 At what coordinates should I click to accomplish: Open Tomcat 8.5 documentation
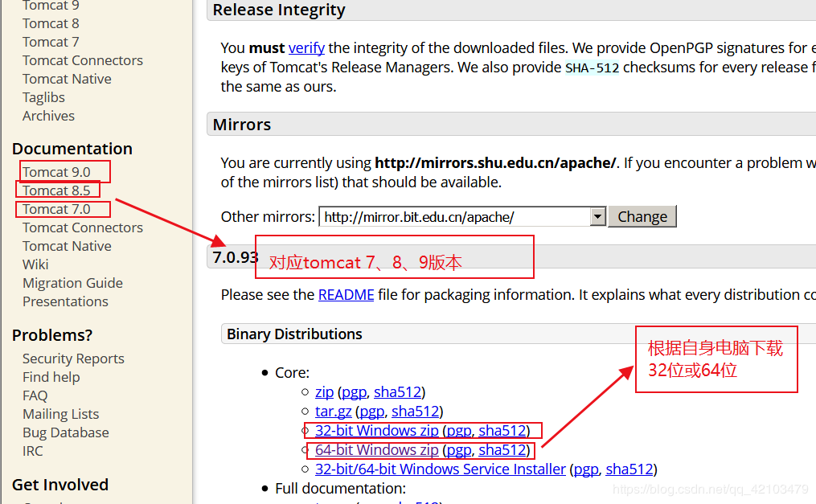tap(56, 191)
